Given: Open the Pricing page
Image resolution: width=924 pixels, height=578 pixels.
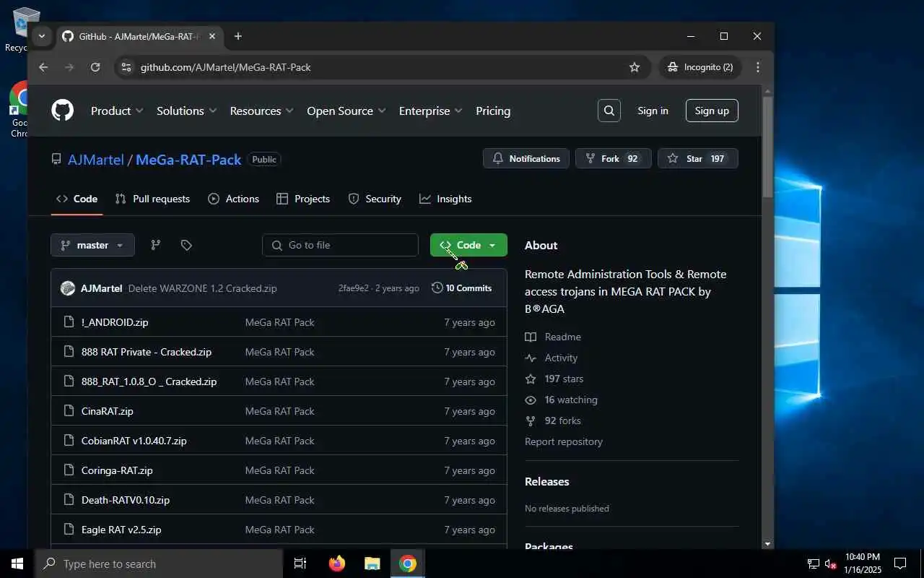Looking at the screenshot, I should (493, 111).
